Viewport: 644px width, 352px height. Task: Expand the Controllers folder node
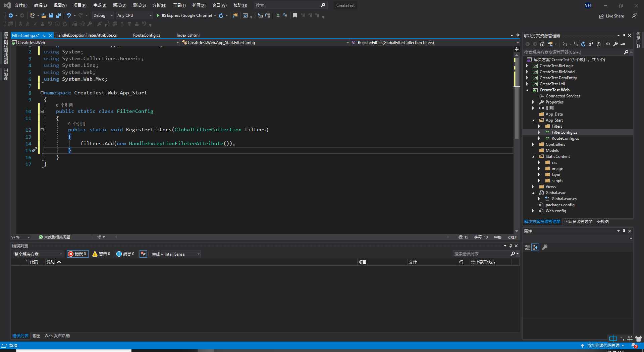533,144
